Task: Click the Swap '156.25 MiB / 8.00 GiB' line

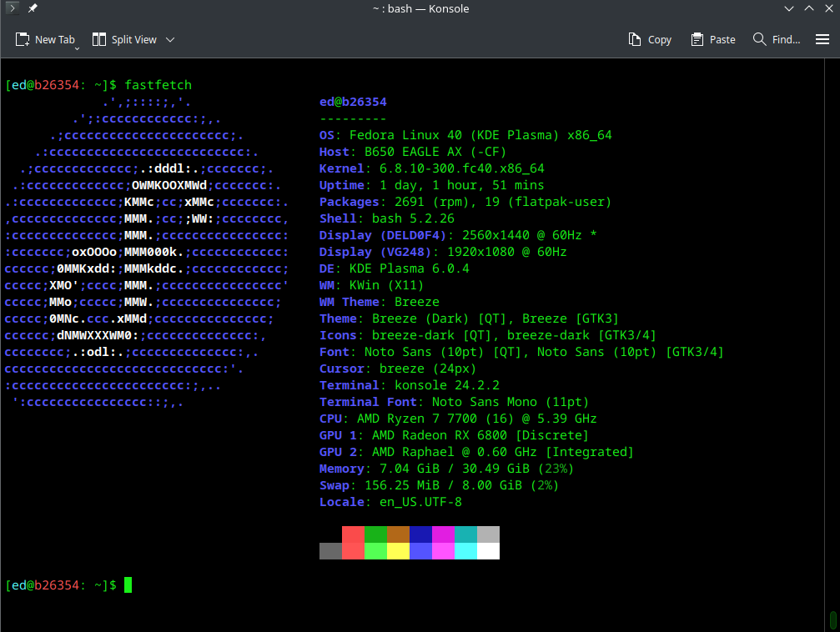Action: 440,485
